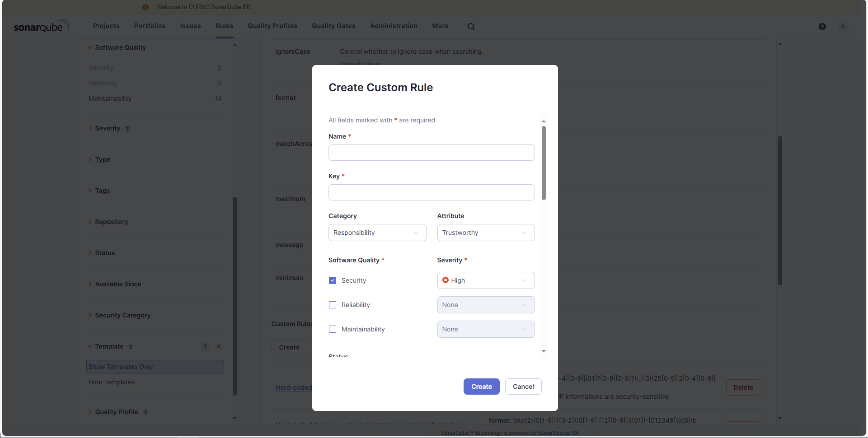Click the Severity facet help icon
868x438 pixels.
tap(127, 129)
